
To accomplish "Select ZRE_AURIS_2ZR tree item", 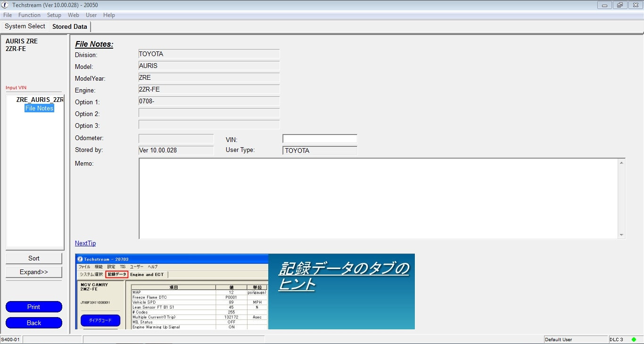I will (x=40, y=100).
